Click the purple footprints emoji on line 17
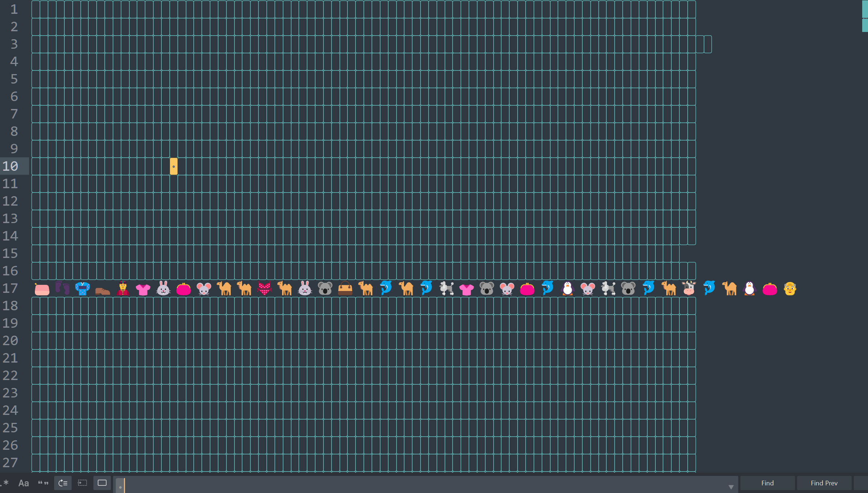This screenshot has width=868, height=493. pos(63,288)
